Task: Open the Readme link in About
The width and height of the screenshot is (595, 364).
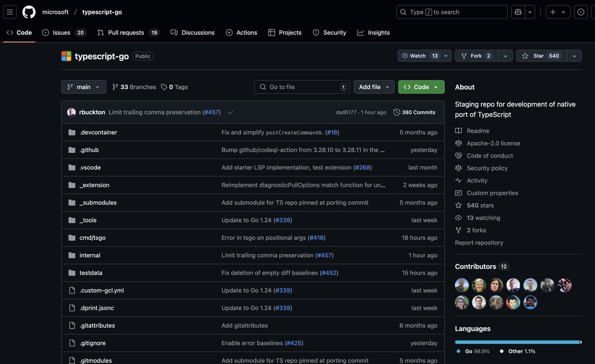Action: point(473,131)
